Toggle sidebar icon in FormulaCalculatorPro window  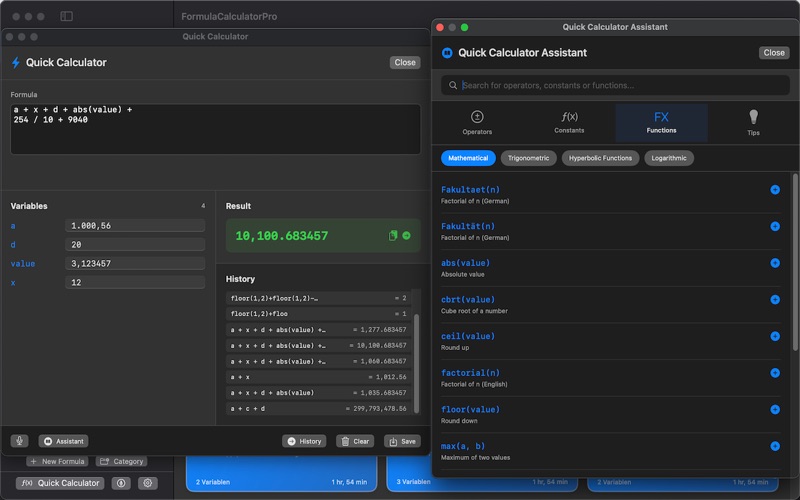pos(66,16)
